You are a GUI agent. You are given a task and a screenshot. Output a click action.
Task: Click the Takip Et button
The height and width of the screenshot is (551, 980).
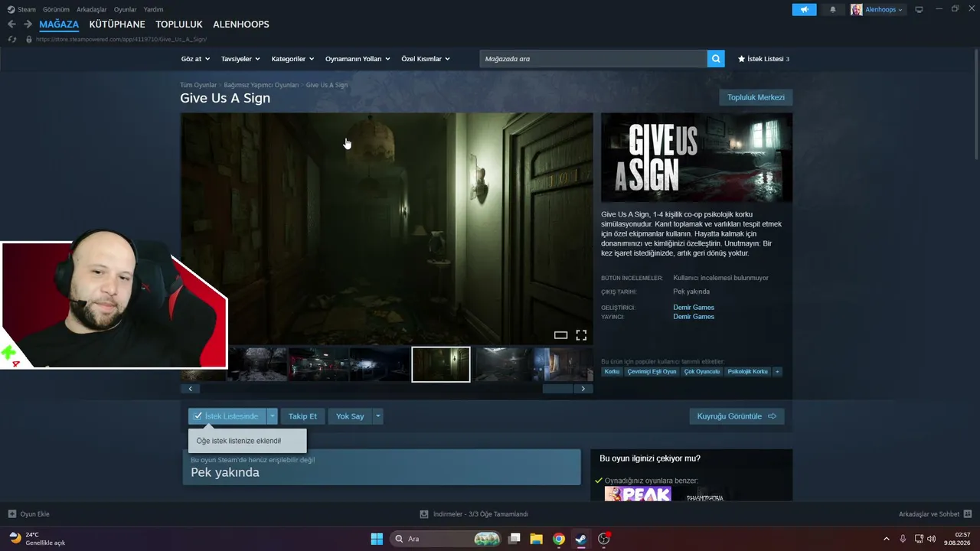(302, 416)
